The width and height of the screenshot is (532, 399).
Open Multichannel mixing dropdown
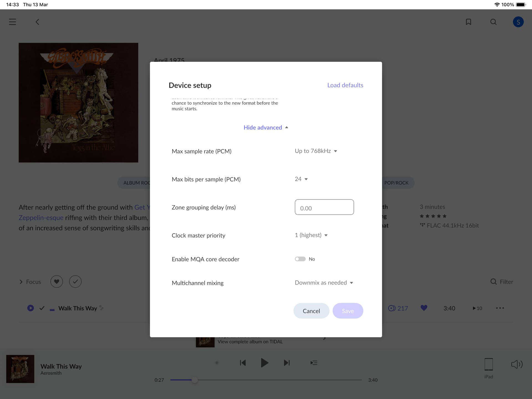[324, 283]
